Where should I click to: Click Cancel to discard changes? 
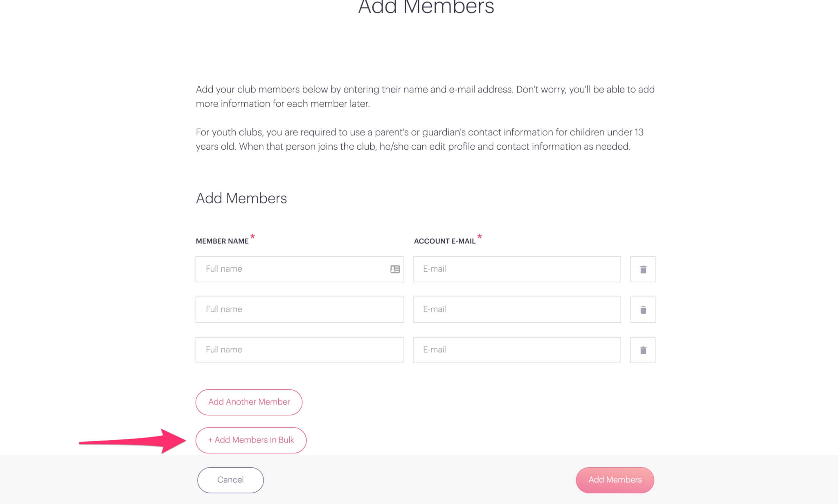(x=230, y=479)
